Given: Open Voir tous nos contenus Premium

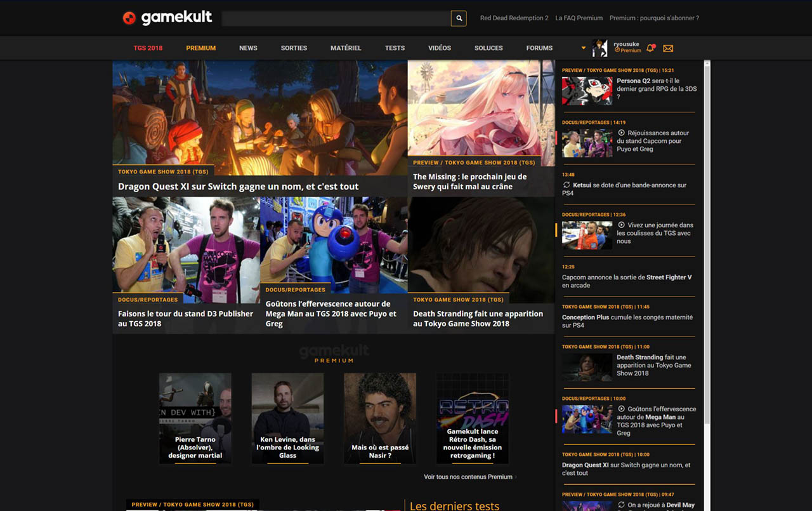Looking at the screenshot, I should point(468,477).
